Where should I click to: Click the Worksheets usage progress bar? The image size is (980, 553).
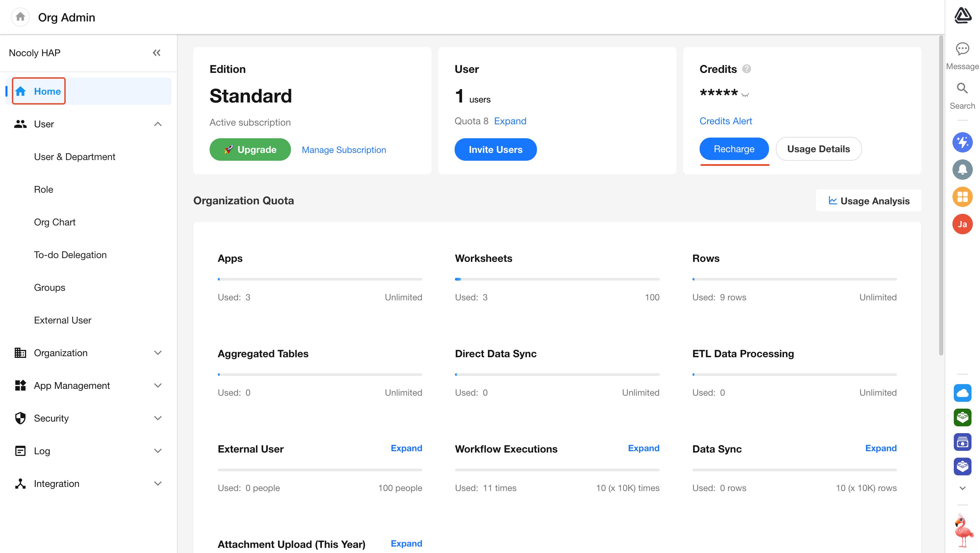coord(557,279)
